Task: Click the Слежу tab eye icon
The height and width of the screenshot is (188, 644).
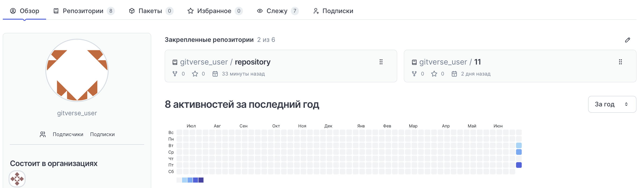Action: pyautogui.click(x=260, y=11)
